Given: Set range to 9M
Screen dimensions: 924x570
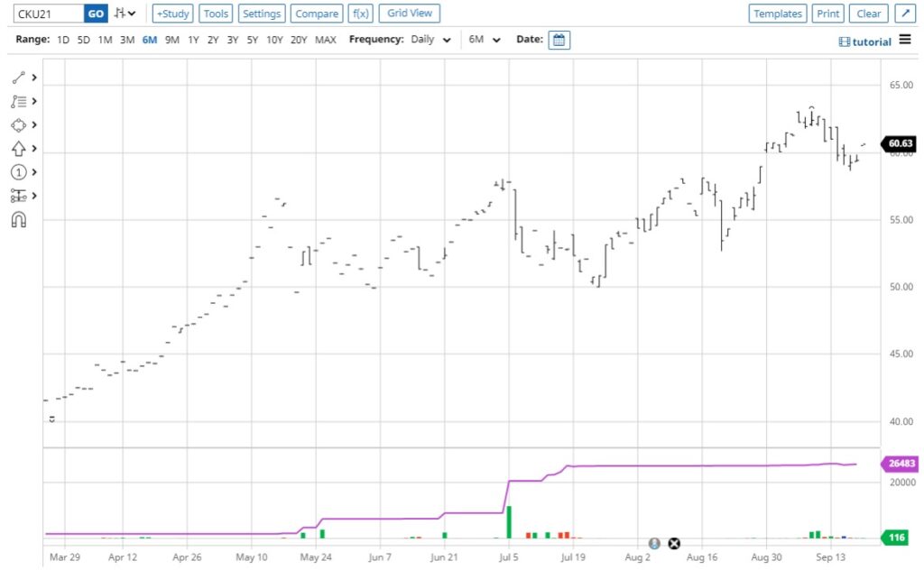Looking at the screenshot, I should [172, 40].
